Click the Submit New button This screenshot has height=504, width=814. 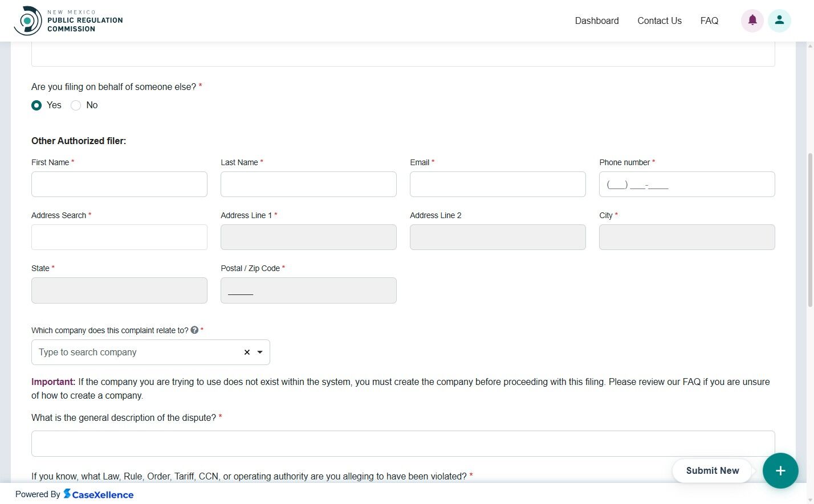coord(711,470)
